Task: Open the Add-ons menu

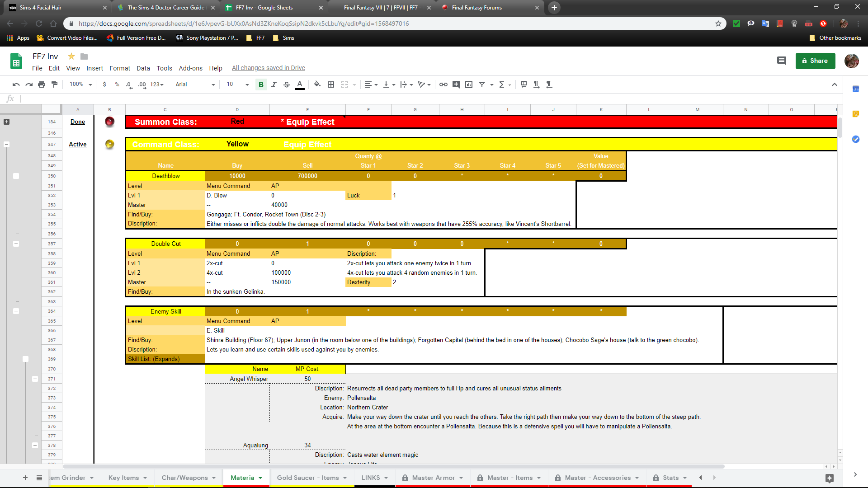Action: (190, 68)
